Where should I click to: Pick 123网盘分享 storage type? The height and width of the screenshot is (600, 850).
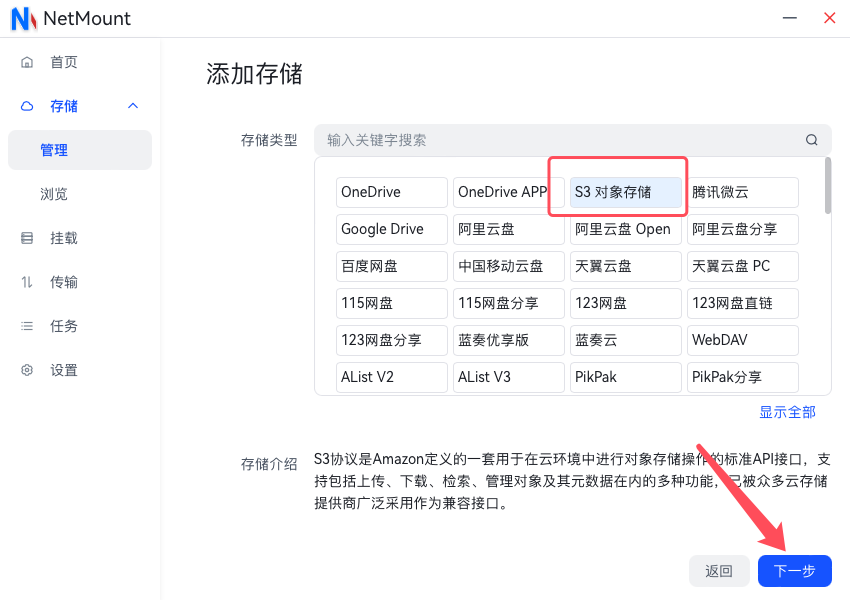click(x=391, y=340)
